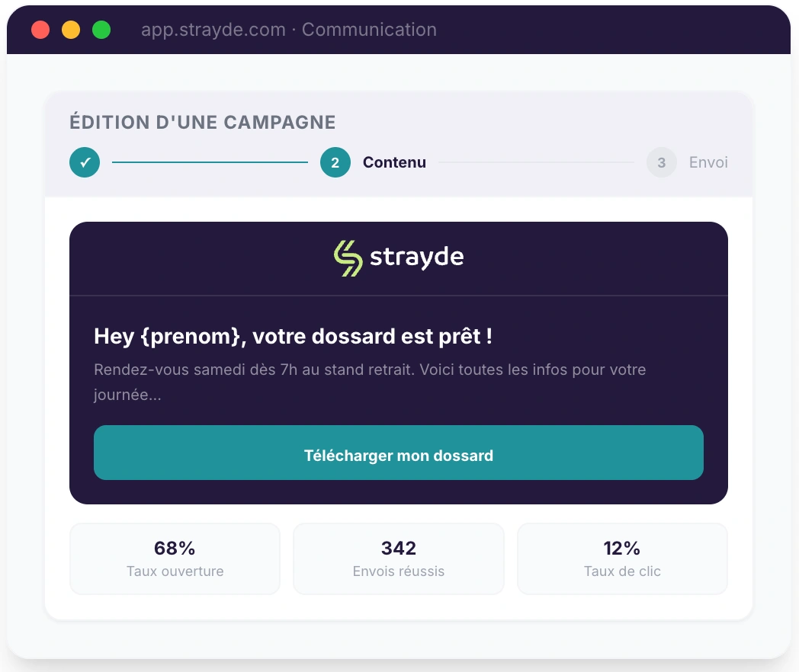
Task: Open the 68% Taux ouverture card
Action: click(175, 558)
